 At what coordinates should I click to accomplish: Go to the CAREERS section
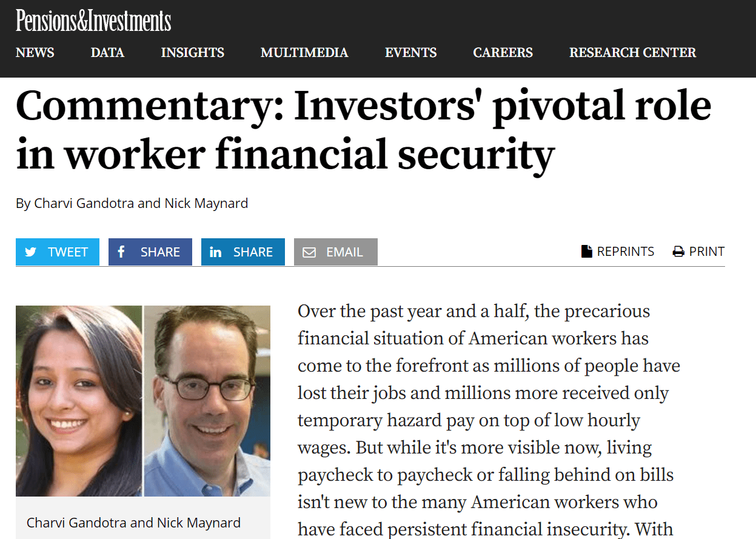click(x=503, y=53)
